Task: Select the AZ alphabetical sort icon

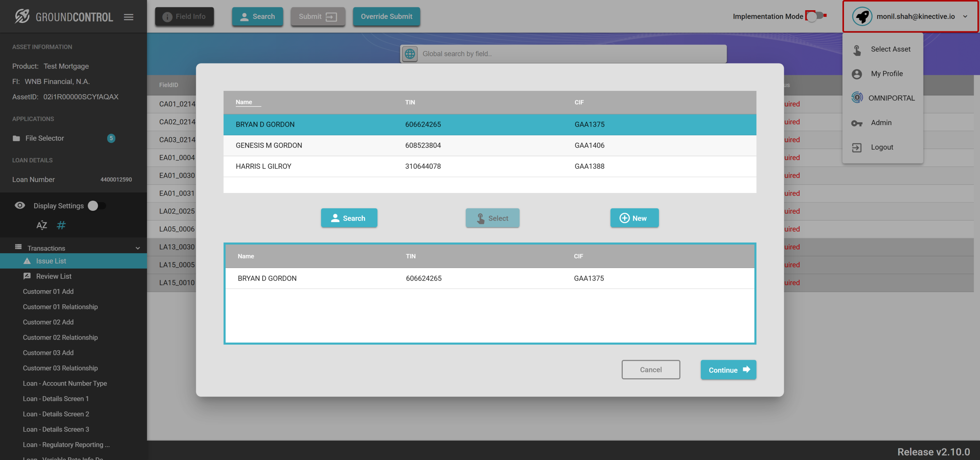Action: [42, 225]
